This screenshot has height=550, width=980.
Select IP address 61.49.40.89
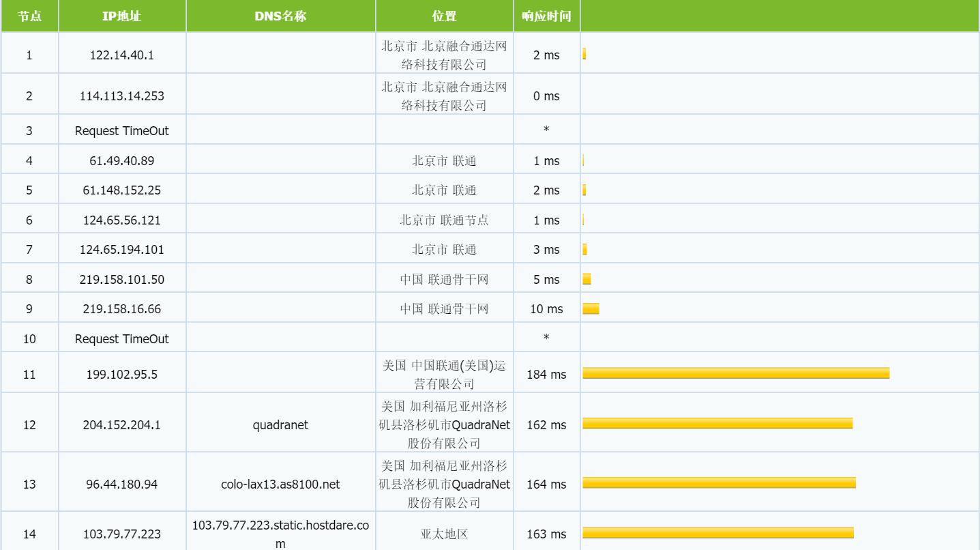pos(122,161)
